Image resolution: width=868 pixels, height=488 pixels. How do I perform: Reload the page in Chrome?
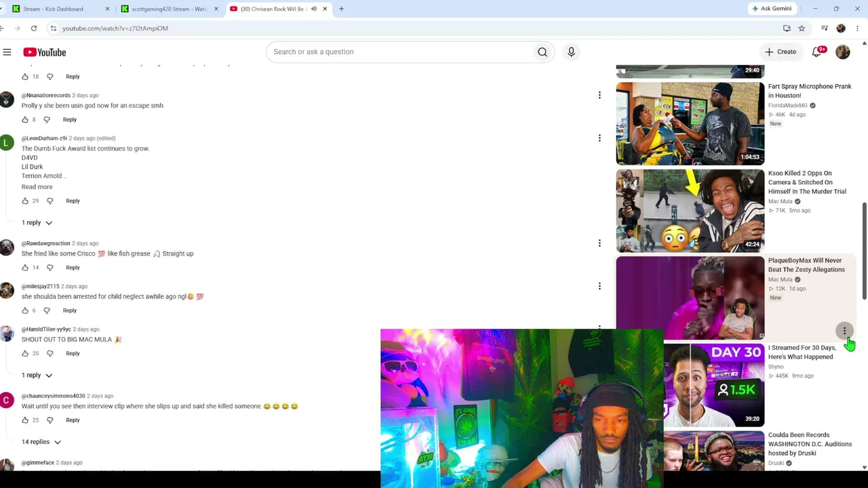[34, 28]
